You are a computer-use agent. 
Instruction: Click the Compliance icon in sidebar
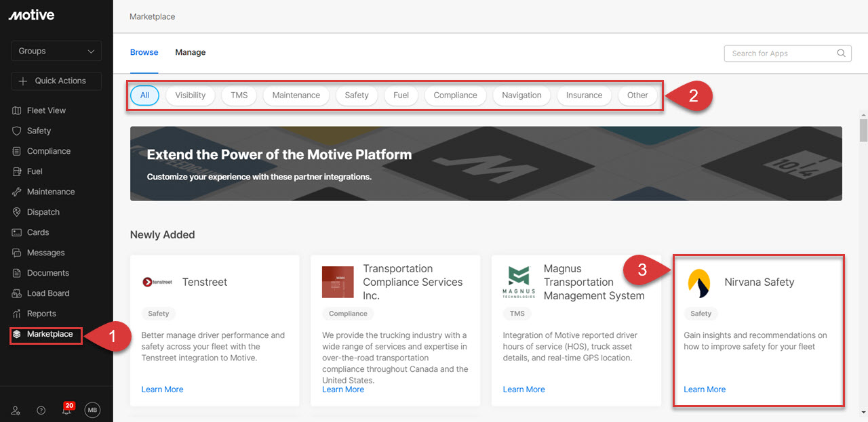(17, 151)
